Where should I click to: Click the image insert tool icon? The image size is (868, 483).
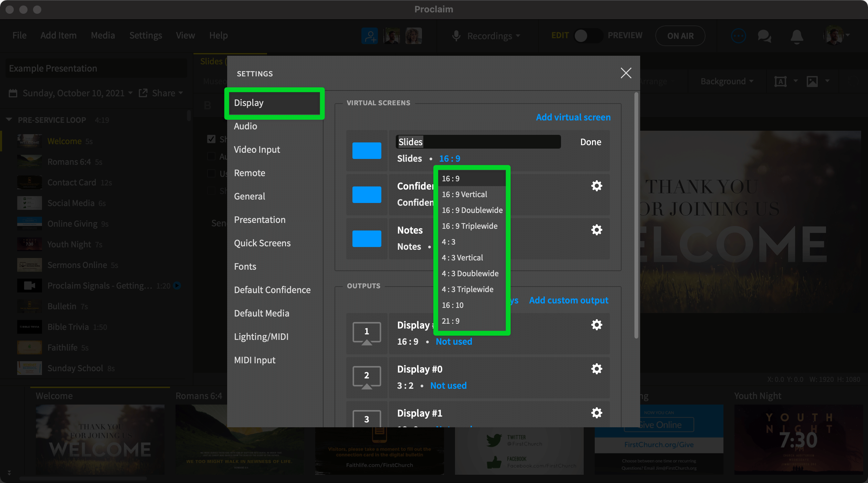[812, 82]
